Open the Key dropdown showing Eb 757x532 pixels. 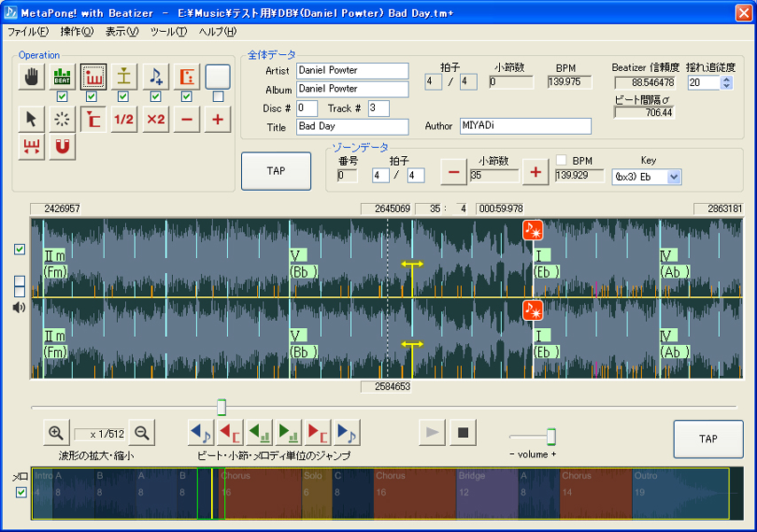pos(672,176)
